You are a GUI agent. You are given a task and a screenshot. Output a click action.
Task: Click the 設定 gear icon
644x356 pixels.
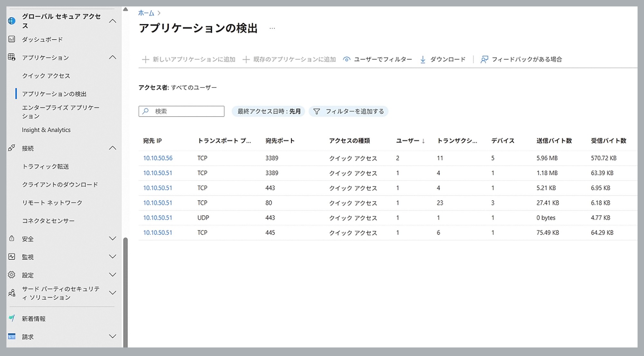12,275
